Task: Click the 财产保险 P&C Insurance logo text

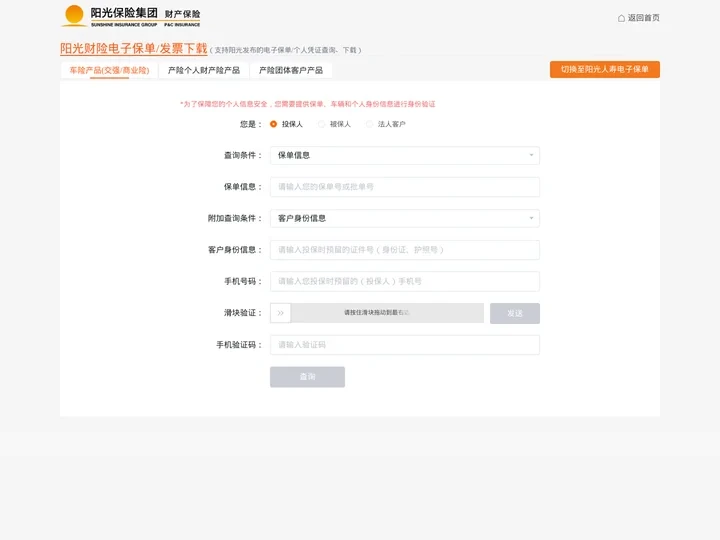Action: (x=182, y=17)
